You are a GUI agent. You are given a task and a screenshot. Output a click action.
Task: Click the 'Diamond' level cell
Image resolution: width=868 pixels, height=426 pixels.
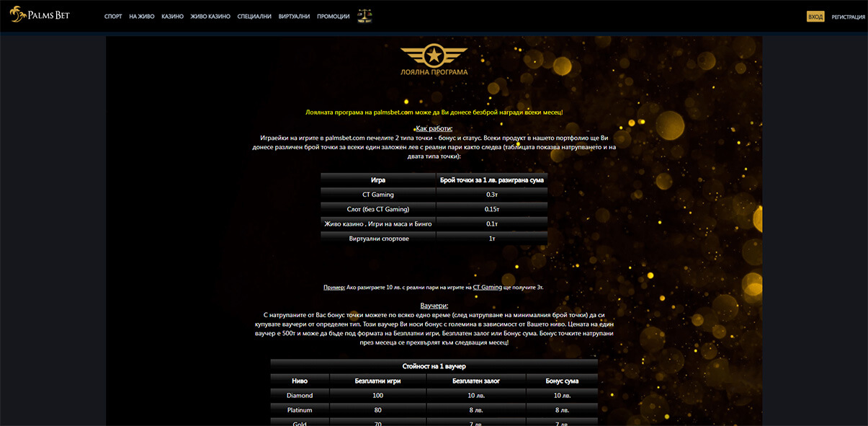pyautogui.click(x=300, y=396)
